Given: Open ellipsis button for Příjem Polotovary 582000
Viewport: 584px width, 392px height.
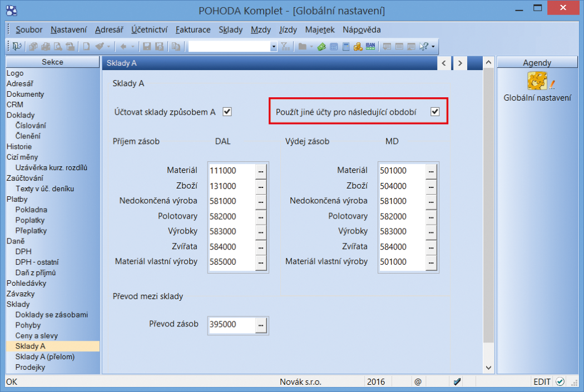Looking at the screenshot, I should coord(261,217).
